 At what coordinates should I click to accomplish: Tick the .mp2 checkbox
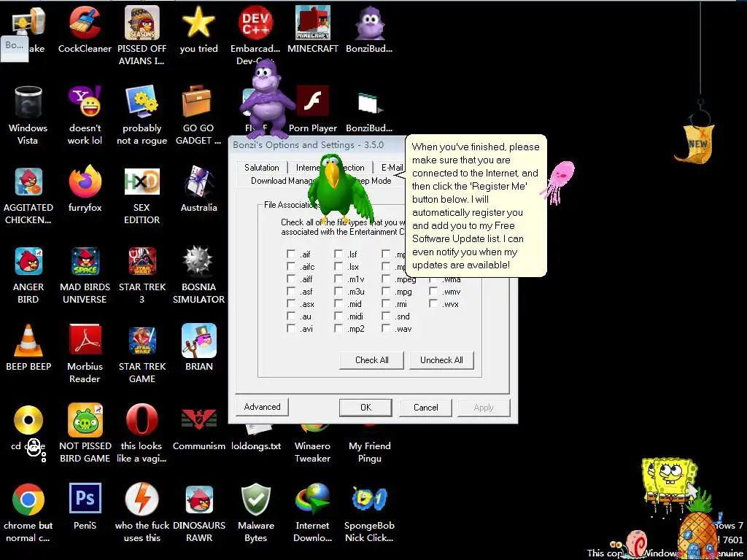pos(338,329)
